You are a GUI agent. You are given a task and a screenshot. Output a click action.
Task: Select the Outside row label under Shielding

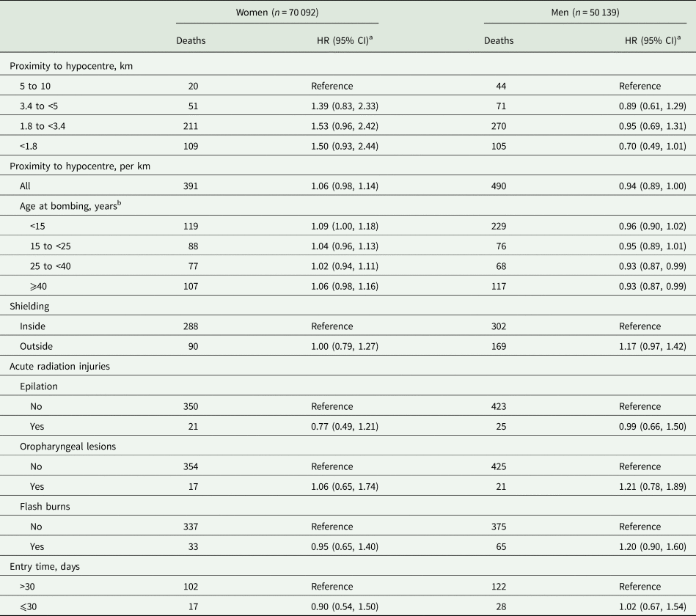36,347
